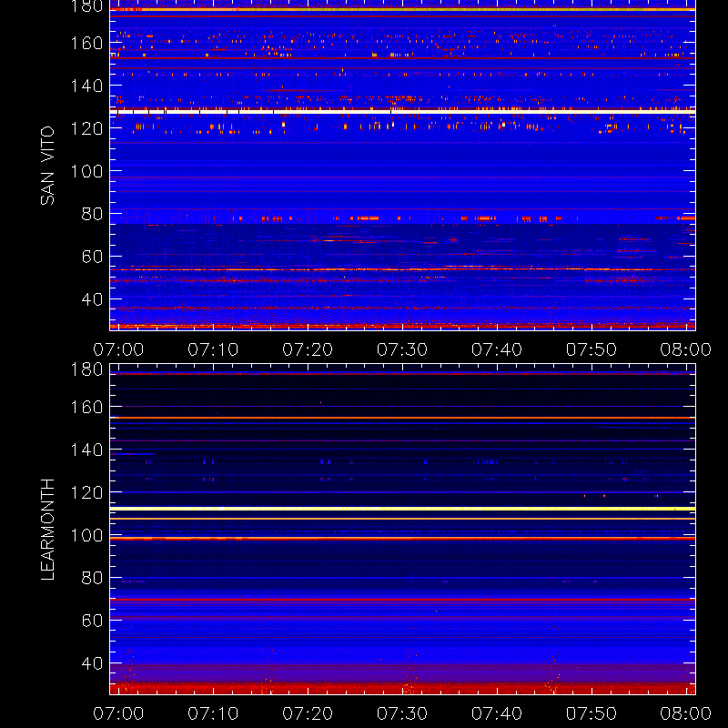Pick the "100" frequency label on Learmonth plot
This screenshot has width=728, height=728.
86,535
